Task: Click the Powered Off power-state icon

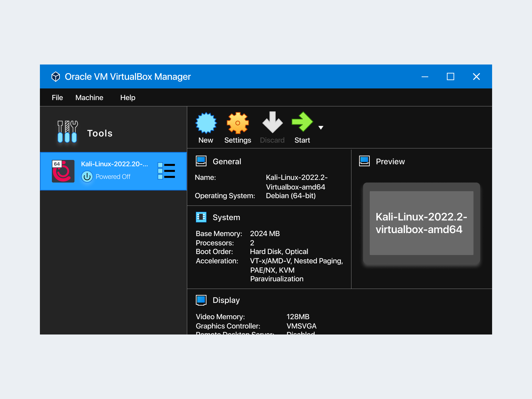Action: click(x=87, y=177)
